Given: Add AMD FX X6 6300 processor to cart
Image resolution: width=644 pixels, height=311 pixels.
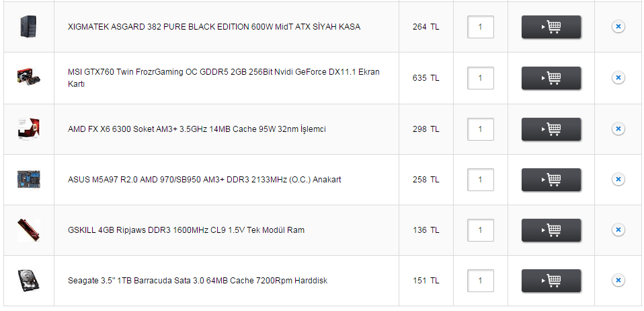Looking at the screenshot, I should pos(551,129).
